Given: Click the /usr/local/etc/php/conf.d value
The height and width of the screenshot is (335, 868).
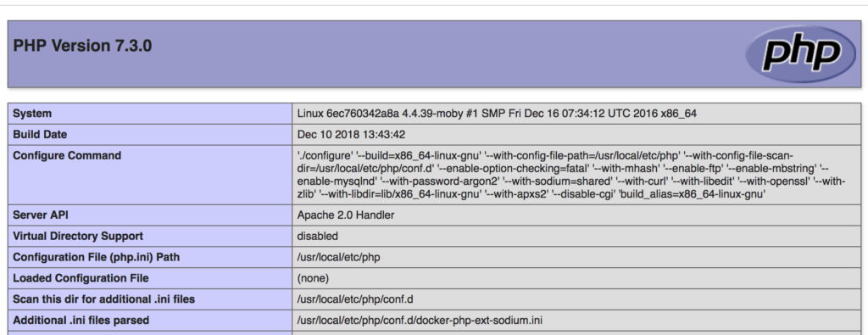Looking at the screenshot, I should (x=355, y=299).
